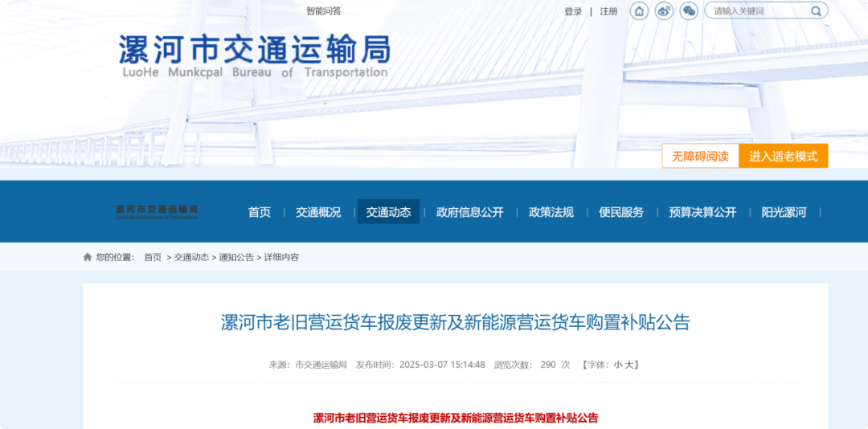The width and height of the screenshot is (868, 429).
Task: Click the 漯河市交通运输局 header logo
Action: coord(255,55)
